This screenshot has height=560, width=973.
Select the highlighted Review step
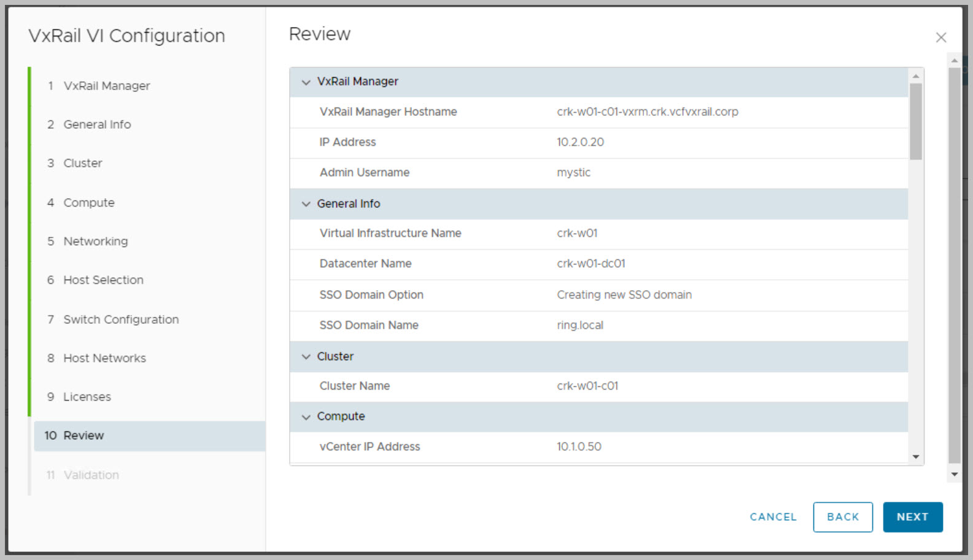[83, 435]
